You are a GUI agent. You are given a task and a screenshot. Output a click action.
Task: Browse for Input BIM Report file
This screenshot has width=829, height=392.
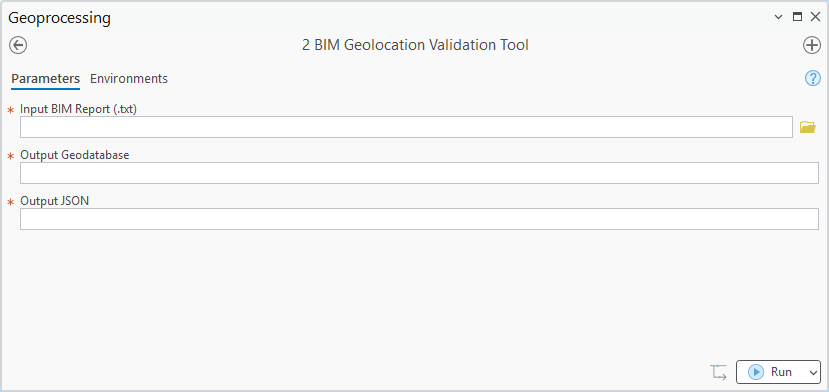[x=807, y=127]
